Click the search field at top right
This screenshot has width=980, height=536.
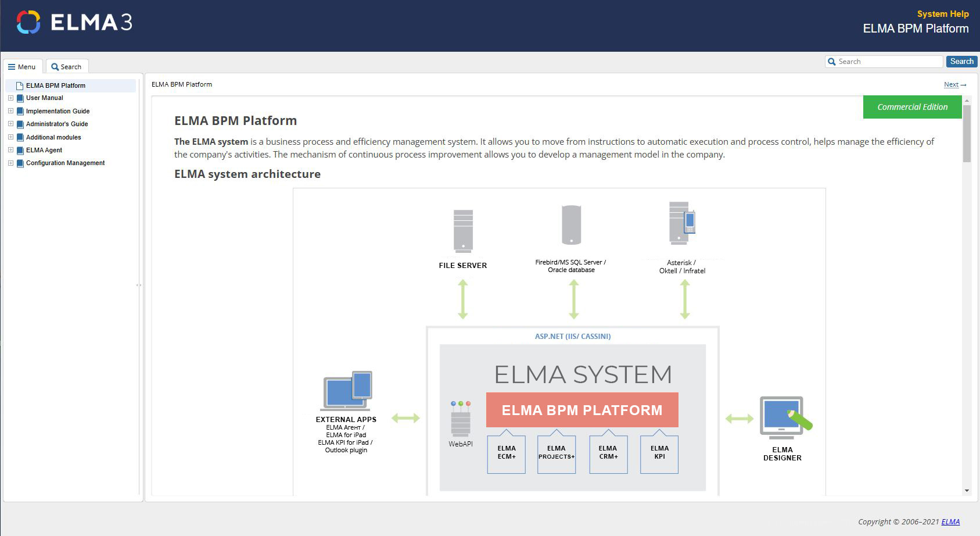coord(884,62)
